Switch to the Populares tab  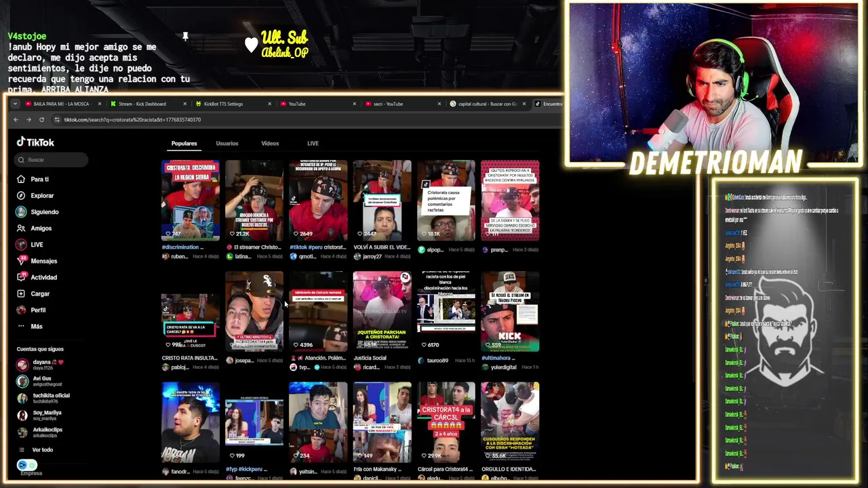[184, 143]
